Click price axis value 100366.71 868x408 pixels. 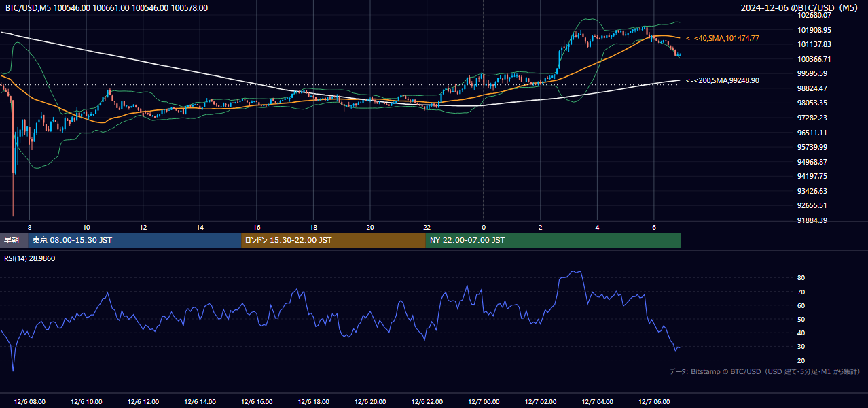pos(814,59)
